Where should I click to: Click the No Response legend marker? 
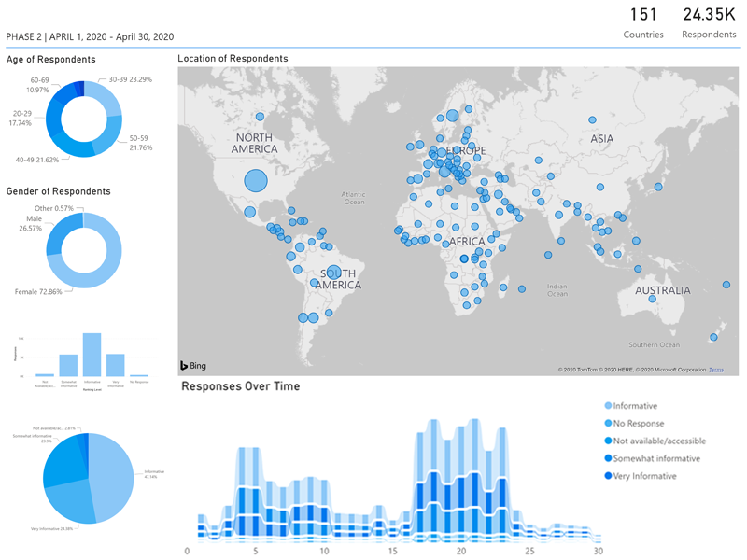pos(608,424)
